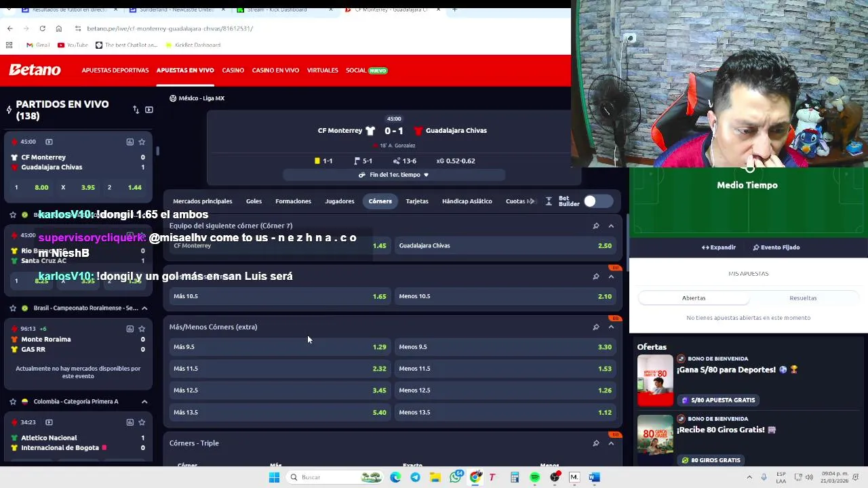868x488 pixels.
Task: Switch to Goles markets tab
Action: click(x=254, y=201)
